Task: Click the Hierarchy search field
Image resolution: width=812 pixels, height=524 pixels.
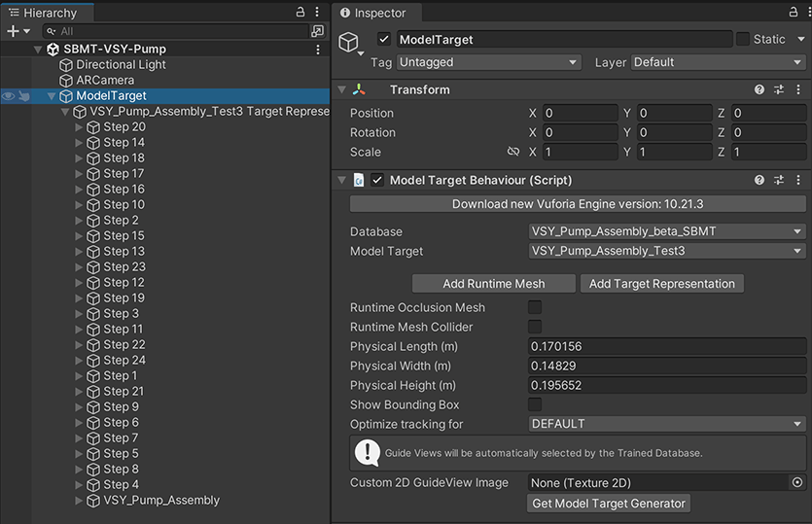Action: (175, 31)
